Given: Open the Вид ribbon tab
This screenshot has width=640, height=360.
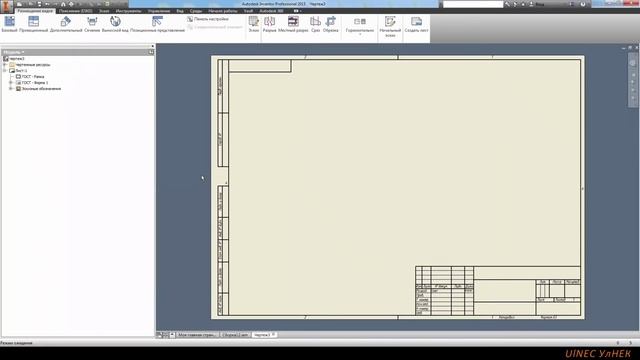Looking at the screenshot, I should [x=180, y=11].
